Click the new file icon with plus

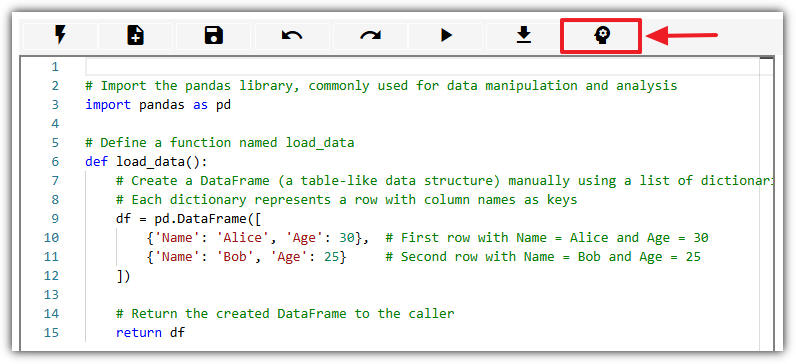pos(136,36)
